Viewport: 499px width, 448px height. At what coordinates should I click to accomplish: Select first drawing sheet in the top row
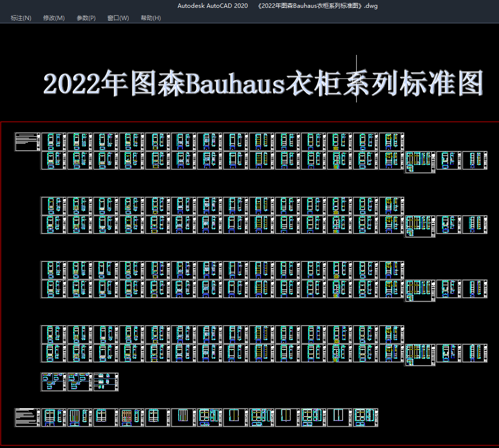[x=53, y=142]
